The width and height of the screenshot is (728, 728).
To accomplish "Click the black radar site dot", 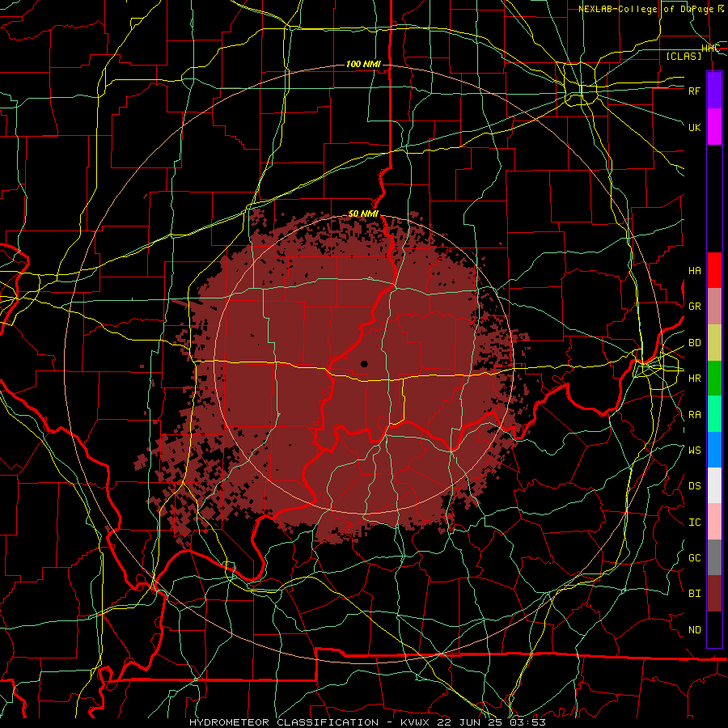I will pos(364,364).
